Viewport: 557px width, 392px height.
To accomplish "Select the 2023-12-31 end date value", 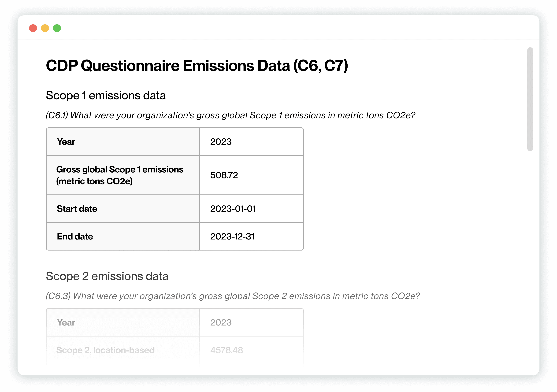I will [232, 236].
